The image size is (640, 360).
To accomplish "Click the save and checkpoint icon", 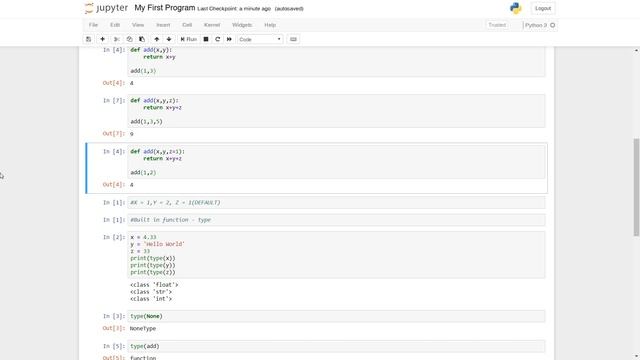I will [x=88, y=39].
